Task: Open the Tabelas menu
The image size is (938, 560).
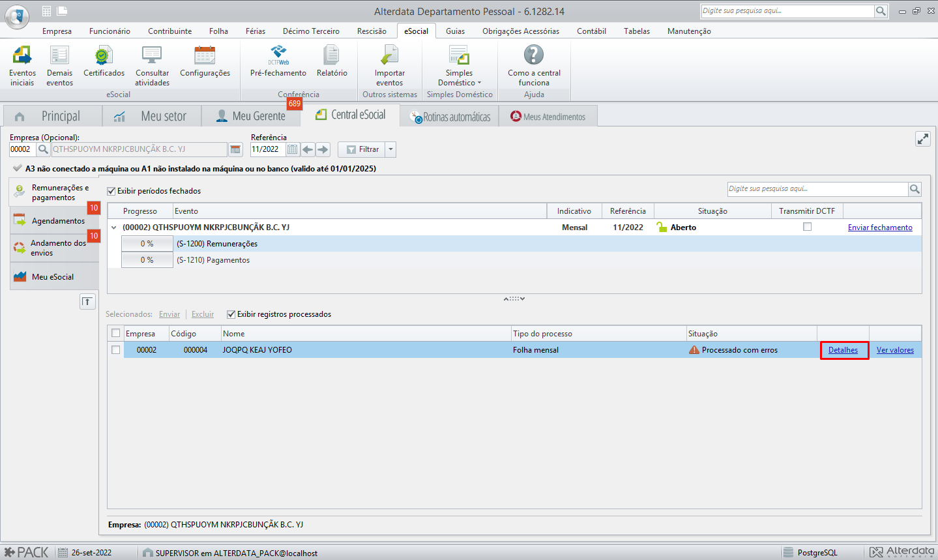Action: pos(637,31)
